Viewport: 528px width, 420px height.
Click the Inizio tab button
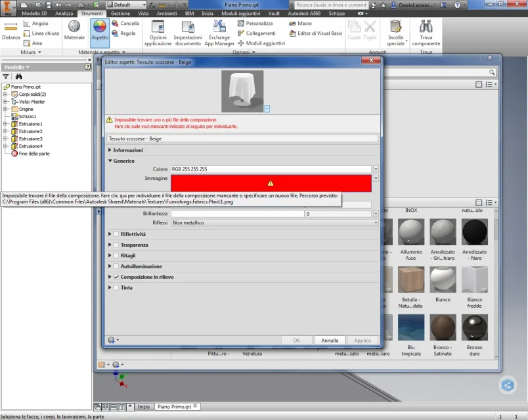144,406
